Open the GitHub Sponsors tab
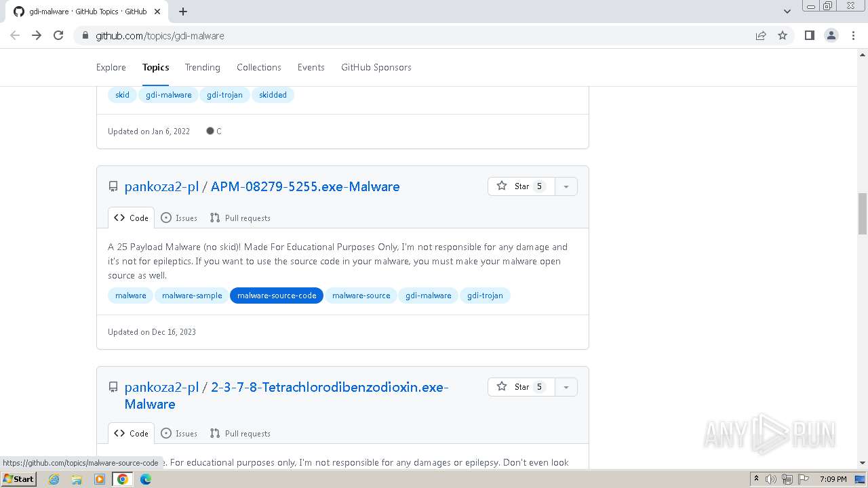Screen dimensions: 868x488 click(376, 67)
